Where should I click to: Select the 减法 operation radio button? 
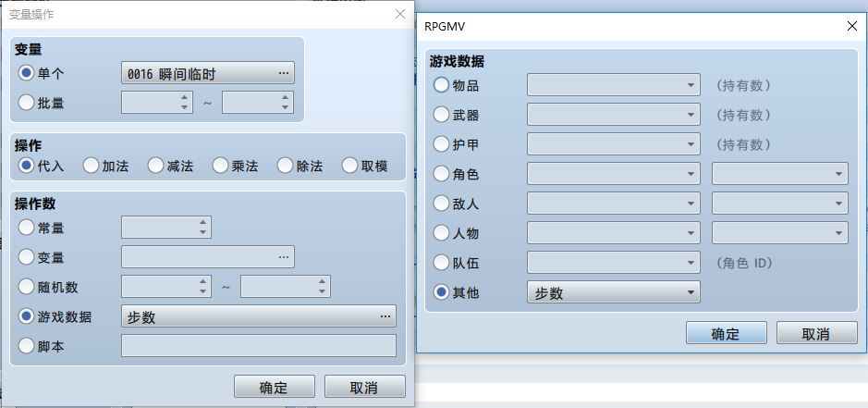155,166
